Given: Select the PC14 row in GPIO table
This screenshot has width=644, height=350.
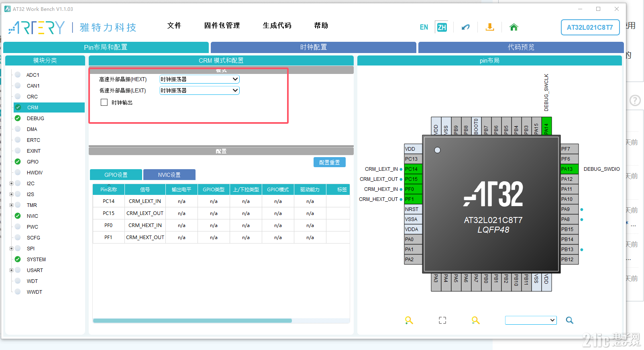Looking at the screenshot, I should tap(221, 201).
